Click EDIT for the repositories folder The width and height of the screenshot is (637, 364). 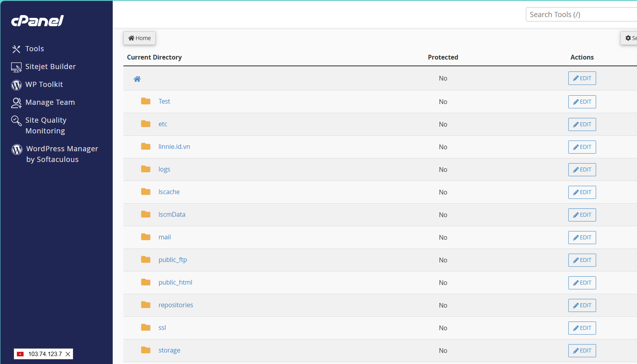click(x=582, y=305)
